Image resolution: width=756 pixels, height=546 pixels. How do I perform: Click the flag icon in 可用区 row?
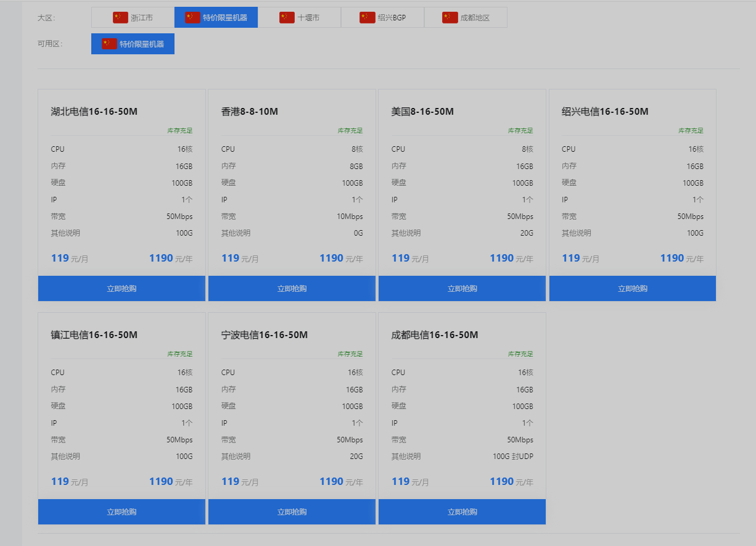click(109, 44)
